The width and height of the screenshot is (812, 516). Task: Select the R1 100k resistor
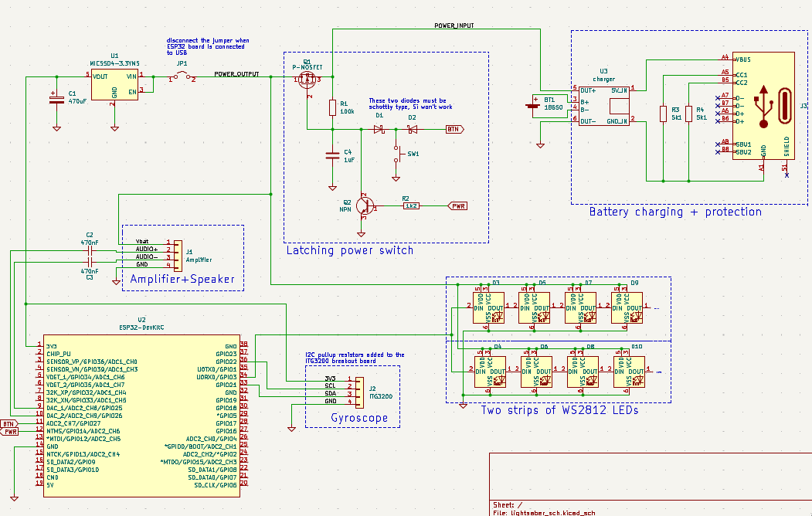coord(332,107)
